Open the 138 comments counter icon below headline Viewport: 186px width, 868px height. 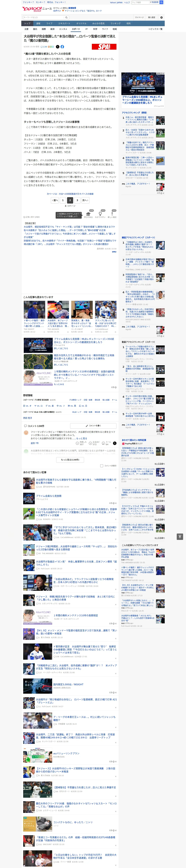44,47
